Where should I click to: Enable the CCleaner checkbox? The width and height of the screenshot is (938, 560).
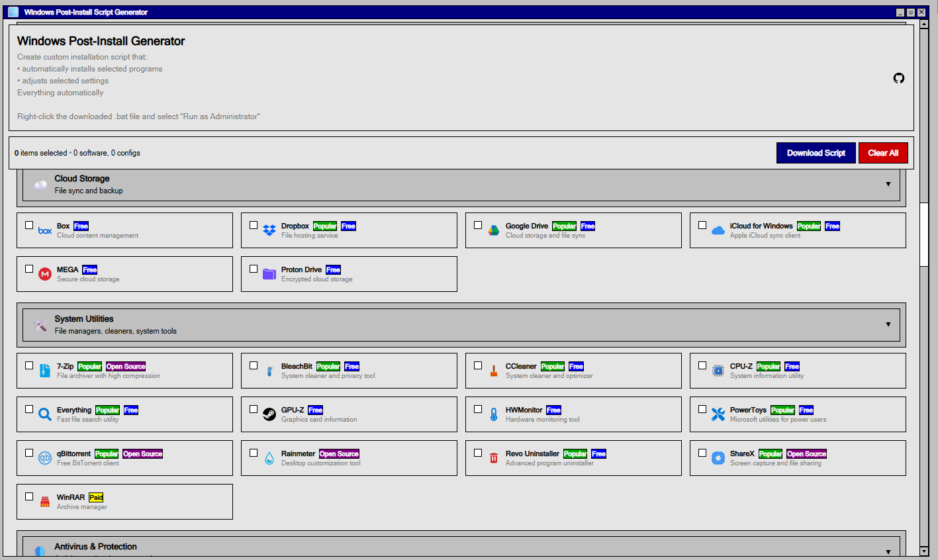coord(478,365)
